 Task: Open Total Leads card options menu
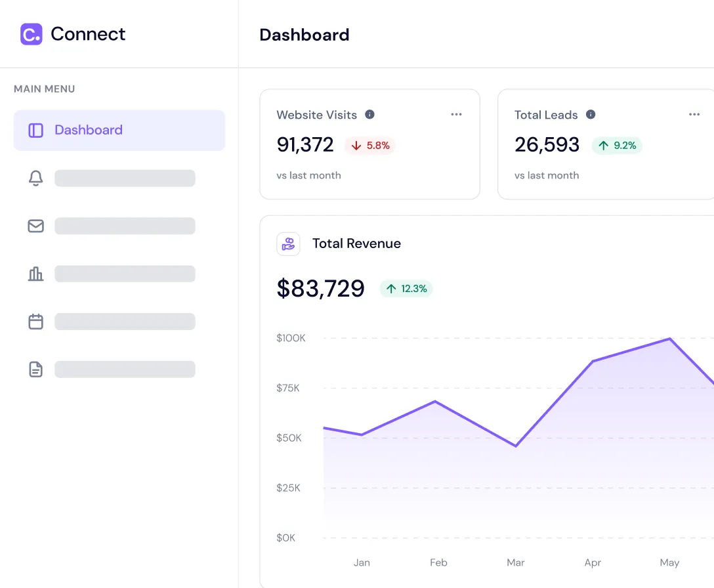(x=694, y=115)
